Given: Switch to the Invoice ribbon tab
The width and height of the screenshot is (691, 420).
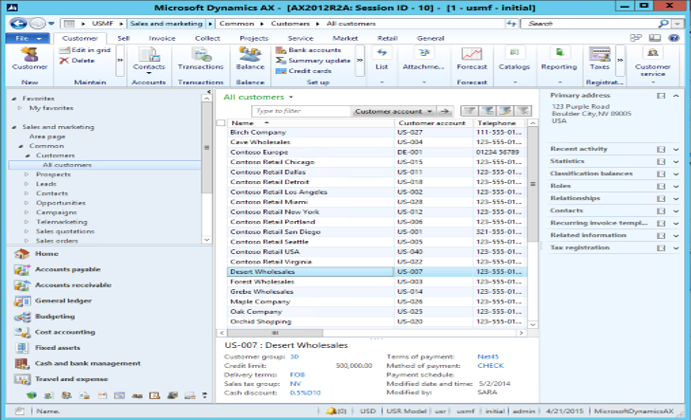Looking at the screenshot, I should click(162, 38).
